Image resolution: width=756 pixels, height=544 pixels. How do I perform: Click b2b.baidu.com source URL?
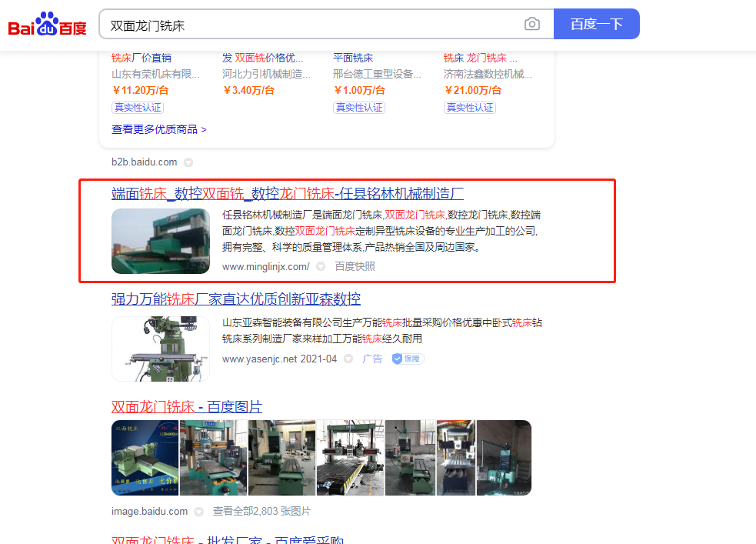144,162
